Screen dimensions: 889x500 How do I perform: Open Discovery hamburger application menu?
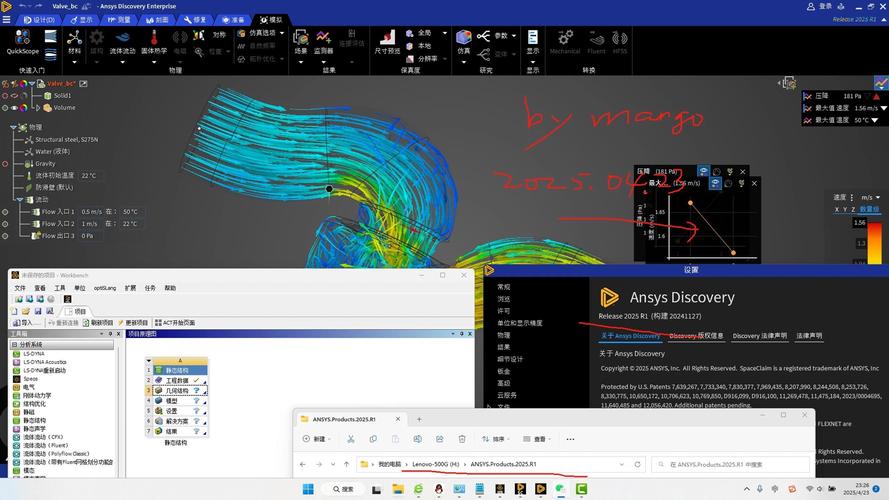coord(6,19)
